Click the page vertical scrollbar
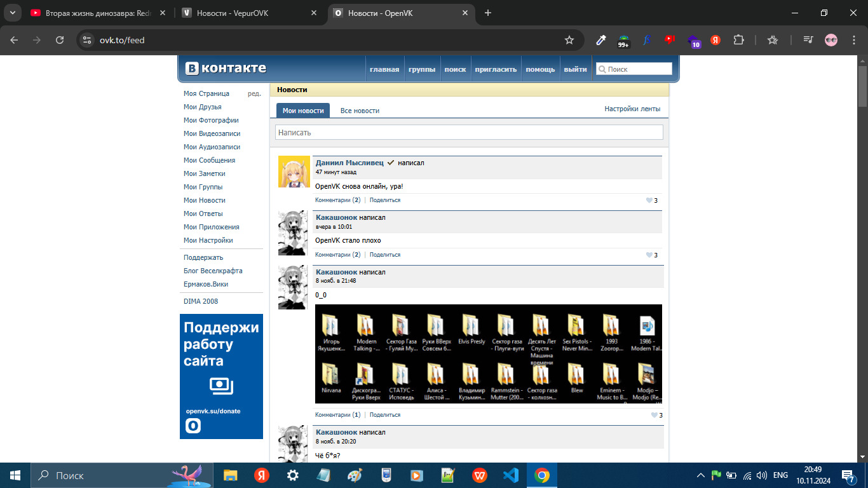This screenshot has width=868, height=488. (x=862, y=254)
